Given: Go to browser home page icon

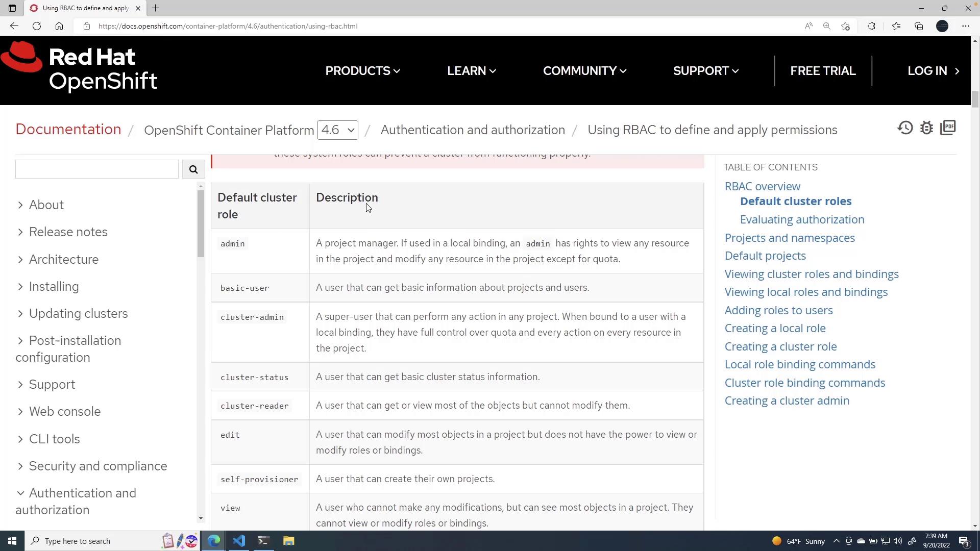Looking at the screenshot, I should (59, 26).
